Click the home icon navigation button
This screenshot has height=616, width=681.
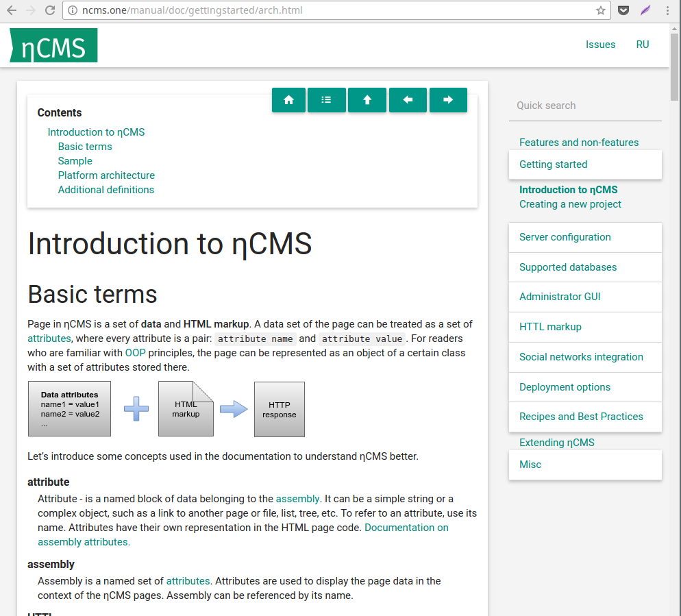coord(288,100)
